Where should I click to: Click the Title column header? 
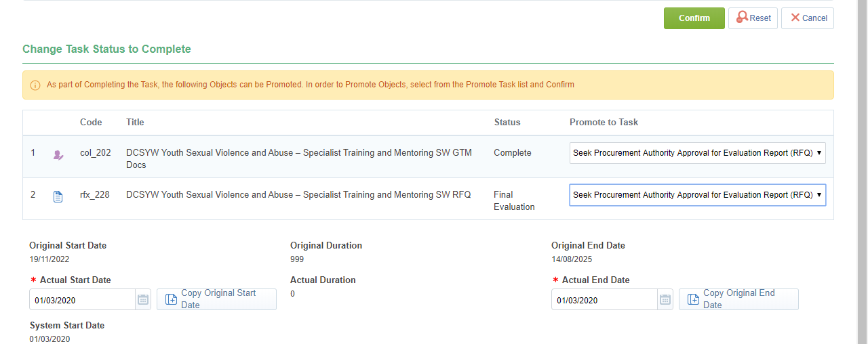(x=135, y=123)
